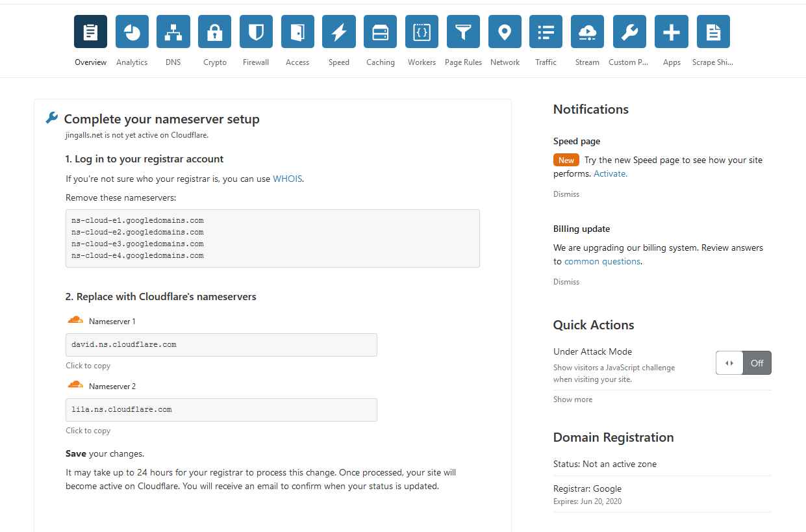
Task: Click the Domain Registration heading
Action: 614,437
